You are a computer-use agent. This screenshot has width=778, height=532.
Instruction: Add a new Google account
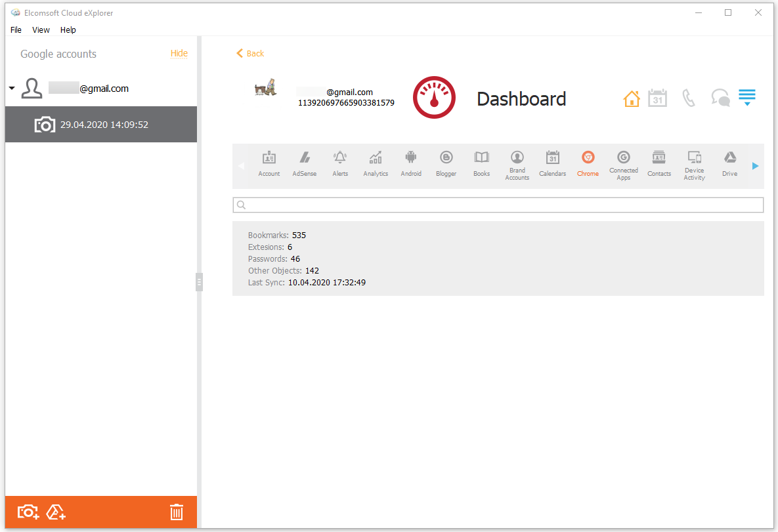point(56,512)
